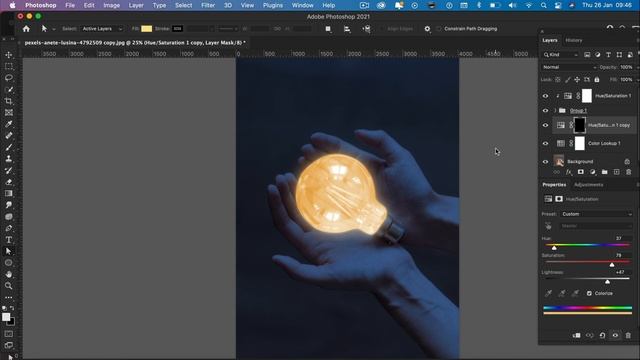Click the Lightness slider handle
This screenshot has height=360, width=640.
[x=607, y=282]
